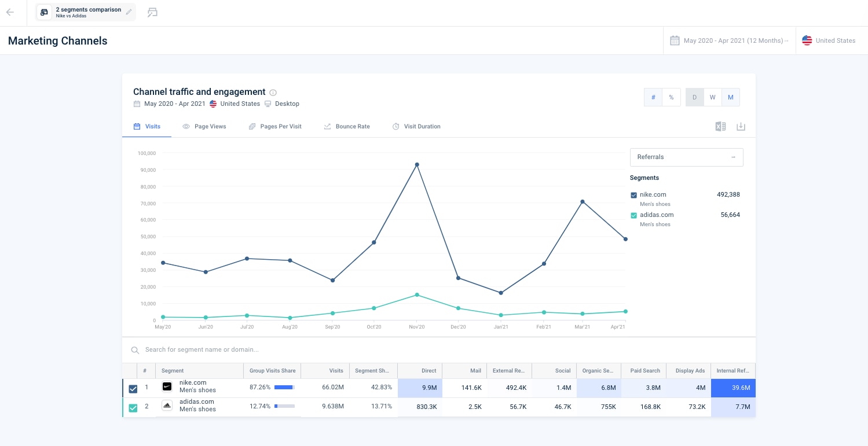Select the 7.7M internal referrals cell
The width and height of the screenshot is (868, 446).
click(x=733, y=407)
